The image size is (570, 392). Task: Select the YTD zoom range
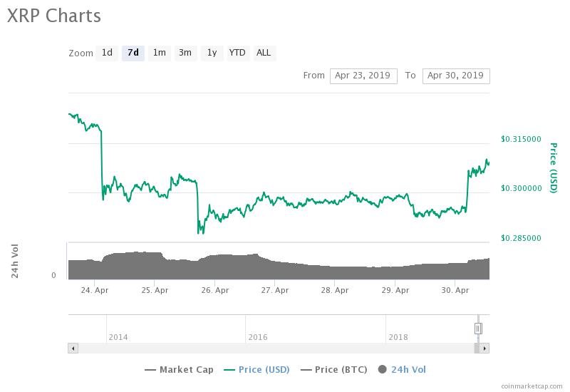(x=238, y=53)
